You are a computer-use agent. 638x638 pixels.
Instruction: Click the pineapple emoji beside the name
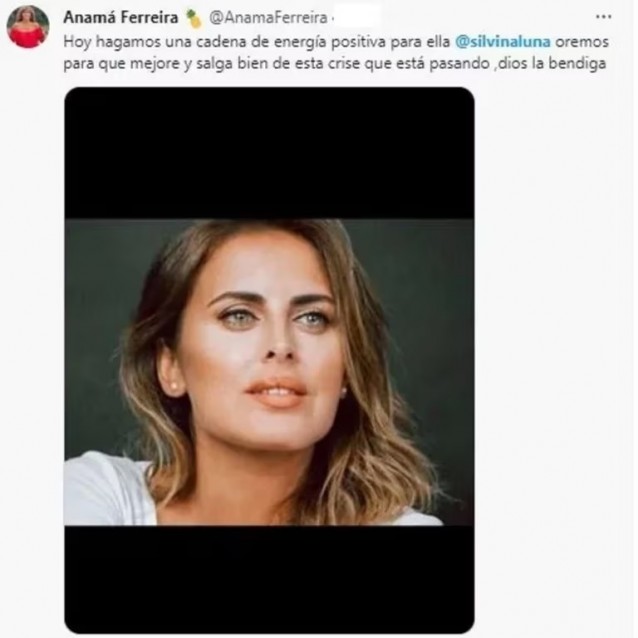tap(195, 18)
